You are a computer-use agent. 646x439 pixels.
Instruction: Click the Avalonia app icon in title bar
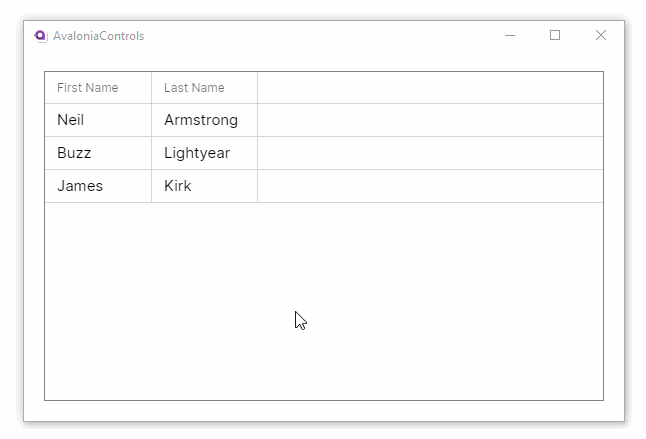41,36
